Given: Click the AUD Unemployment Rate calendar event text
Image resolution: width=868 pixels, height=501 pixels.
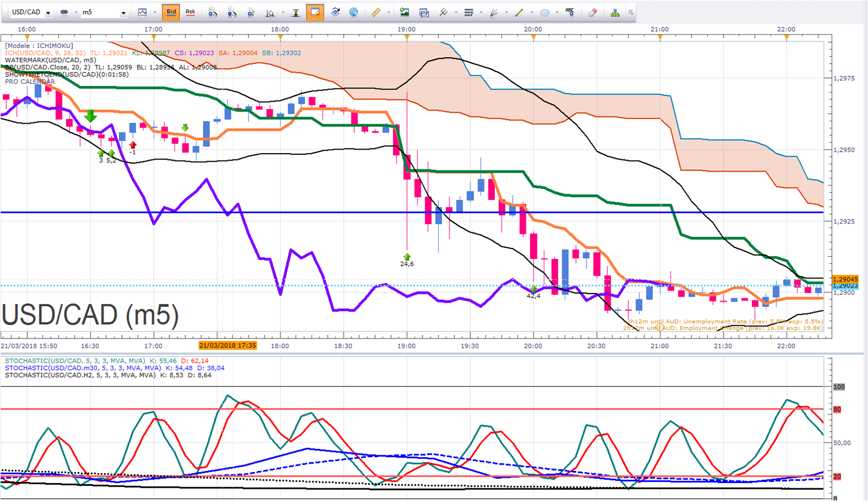Looking at the screenshot, I should coord(725,321).
